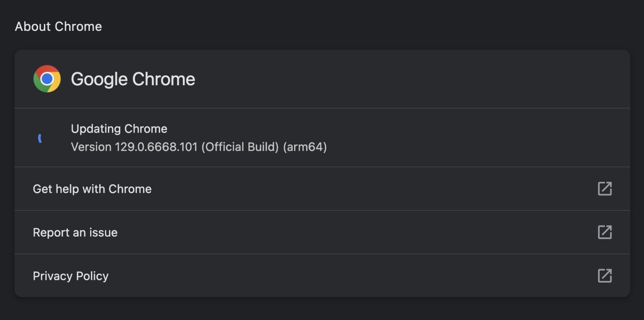
Task: Click Chrome in the Google Chrome title
Action: (x=164, y=79)
